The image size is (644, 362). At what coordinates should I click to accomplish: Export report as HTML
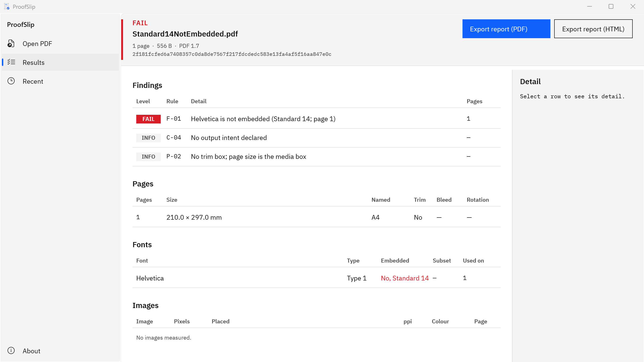click(x=593, y=29)
